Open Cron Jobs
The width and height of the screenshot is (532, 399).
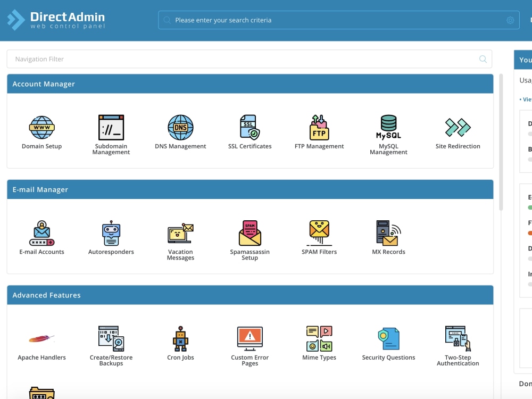pyautogui.click(x=180, y=338)
